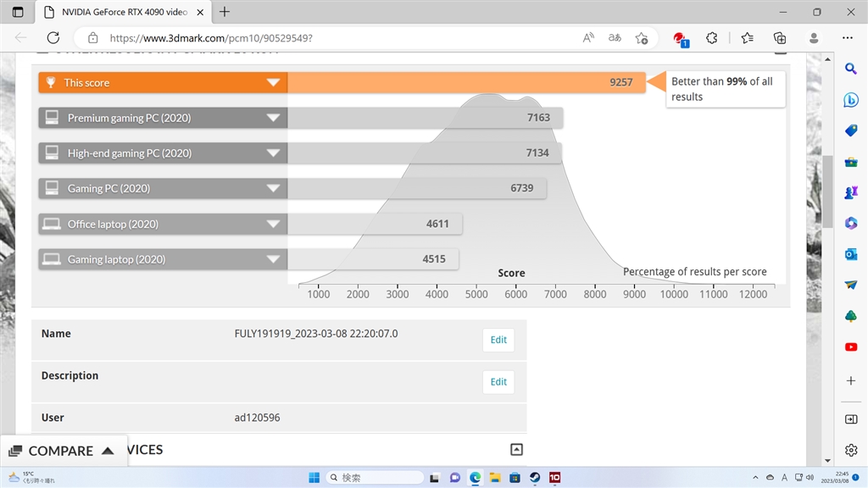The image size is (868, 488).
Task: Click the taskbar search box
Action: point(375,478)
